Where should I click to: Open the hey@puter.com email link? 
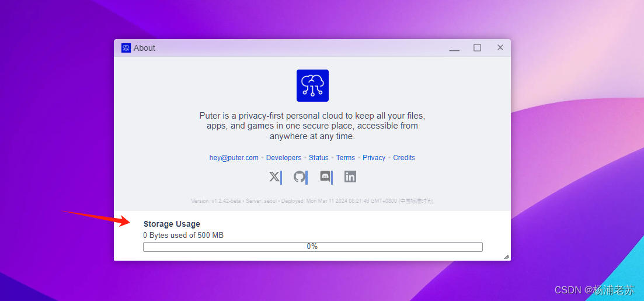(x=234, y=158)
